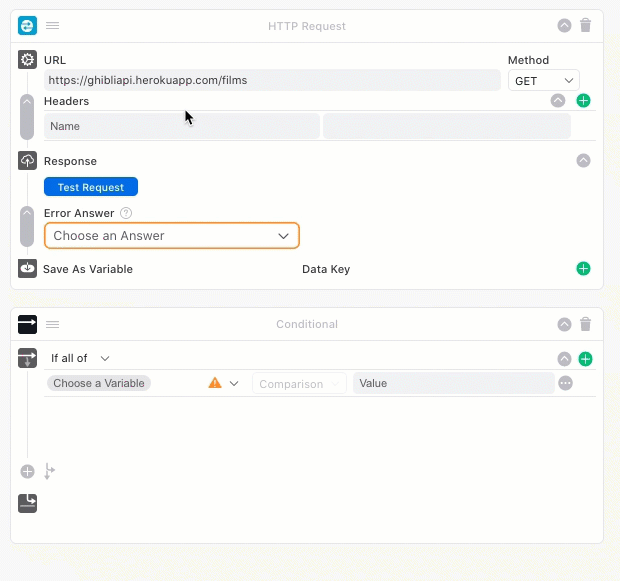Add a Save As Variable row

tap(584, 269)
